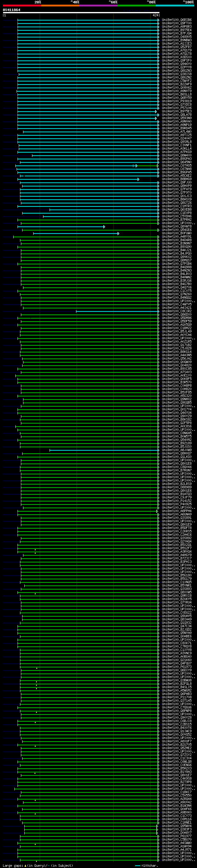Click UniRef100_Q9VKX2 label
Screen dimensions: 197x868
(x=177, y=257)
